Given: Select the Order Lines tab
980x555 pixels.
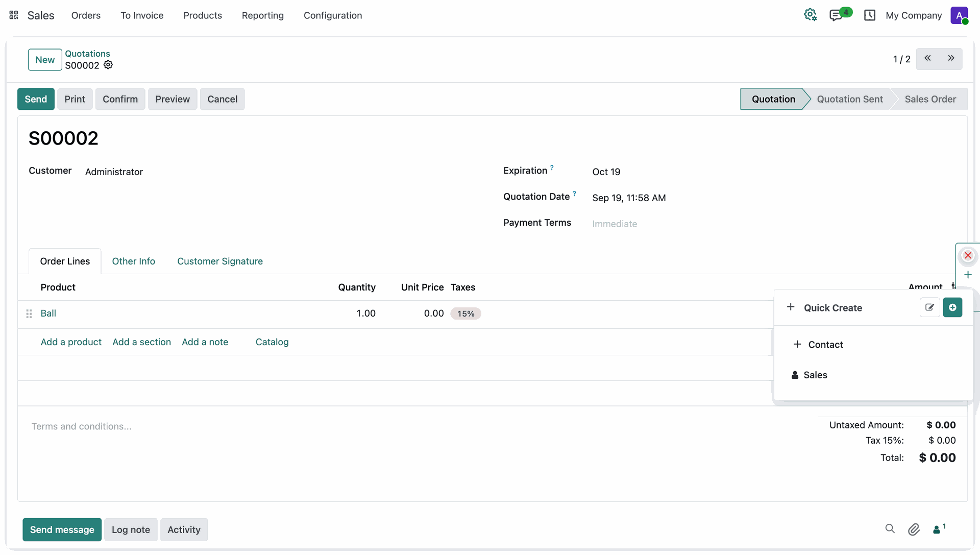Looking at the screenshot, I should coord(65,261).
